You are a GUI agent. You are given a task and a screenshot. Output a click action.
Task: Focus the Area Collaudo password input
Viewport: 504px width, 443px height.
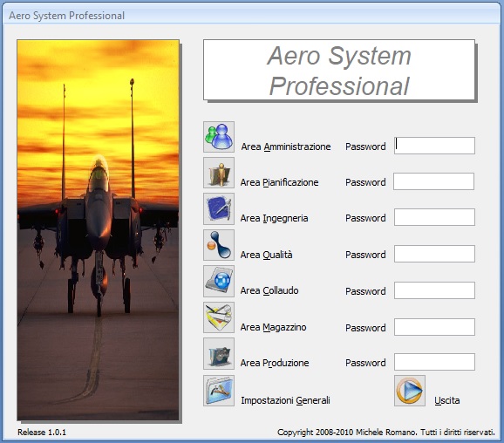434,290
